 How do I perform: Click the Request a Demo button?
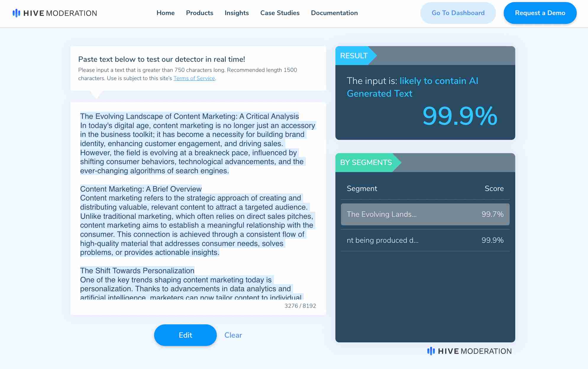(540, 13)
